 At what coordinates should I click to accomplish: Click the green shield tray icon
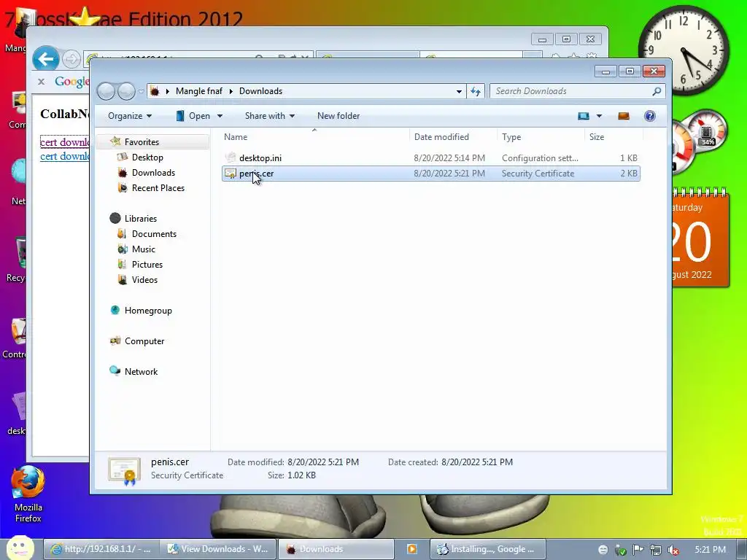pyautogui.click(x=620, y=550)
